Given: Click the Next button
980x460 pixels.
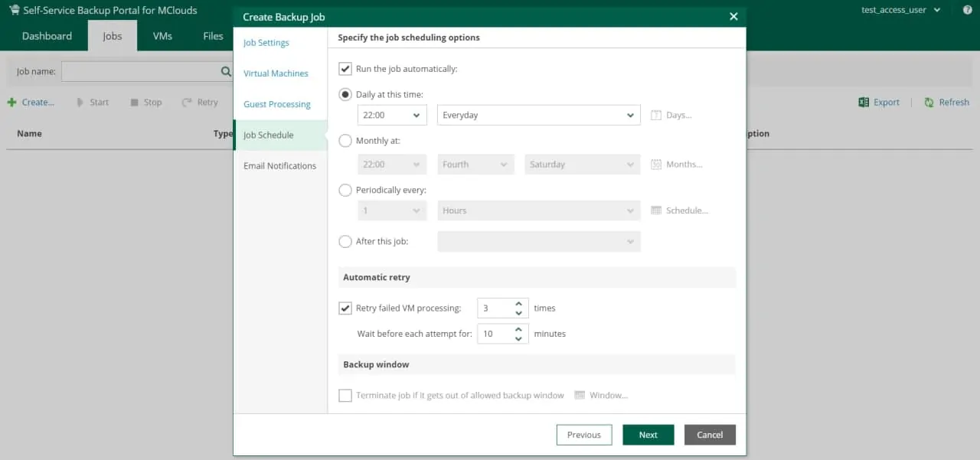Looking at the screenshot, I should click(x=648, y=435).
